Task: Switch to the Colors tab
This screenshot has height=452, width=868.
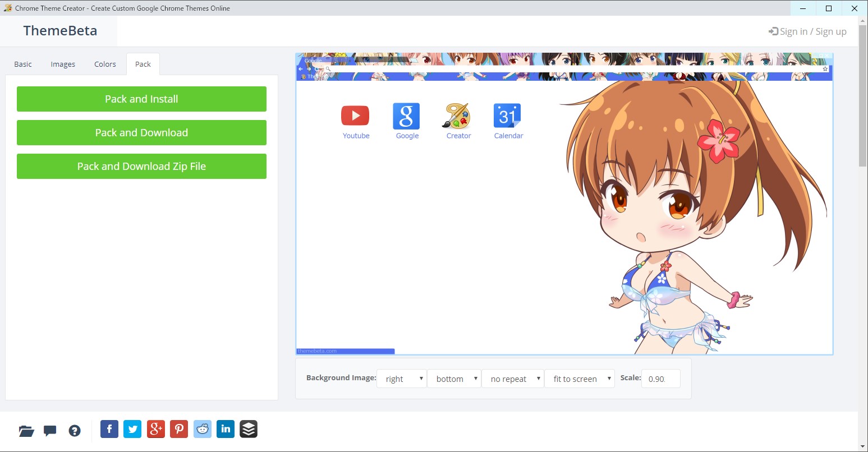Action: pos(105,64)
